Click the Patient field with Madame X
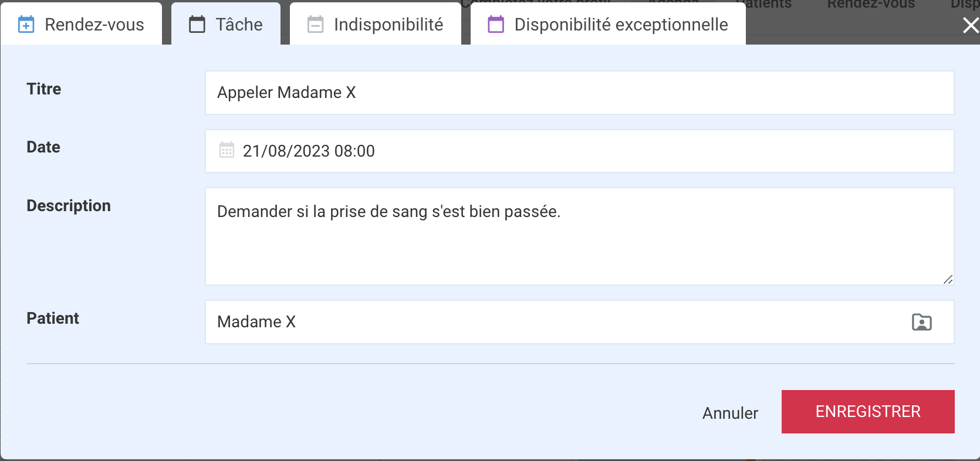The height and width of the screenshot is (461, 980). pos(580,322)
